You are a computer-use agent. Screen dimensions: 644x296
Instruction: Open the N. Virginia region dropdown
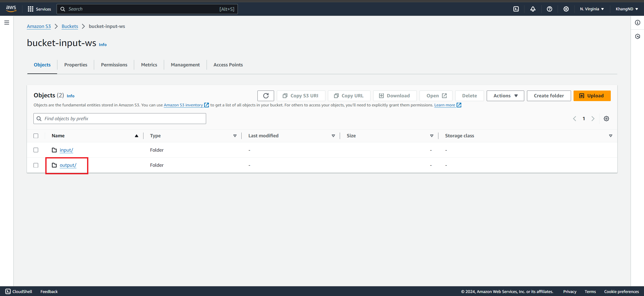pos(592,9)
